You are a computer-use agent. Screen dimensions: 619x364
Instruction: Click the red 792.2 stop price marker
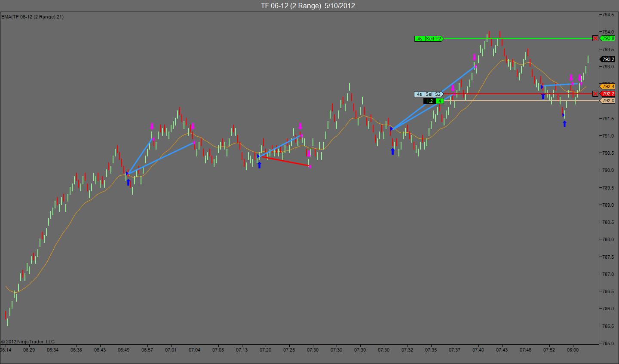click(x=608, y=94)
